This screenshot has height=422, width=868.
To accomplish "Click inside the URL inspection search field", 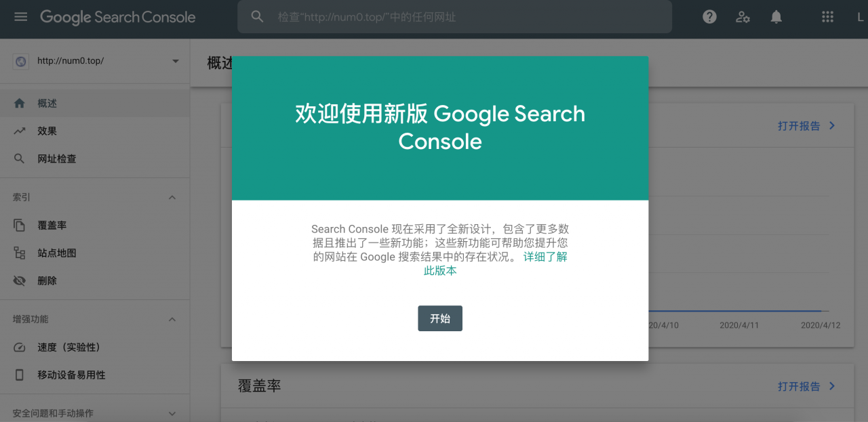I will 454,17.
